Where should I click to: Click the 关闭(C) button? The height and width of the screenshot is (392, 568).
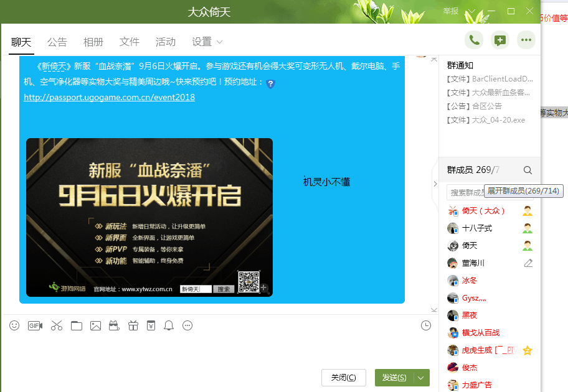pyautogui.click(x=343, y=378)
